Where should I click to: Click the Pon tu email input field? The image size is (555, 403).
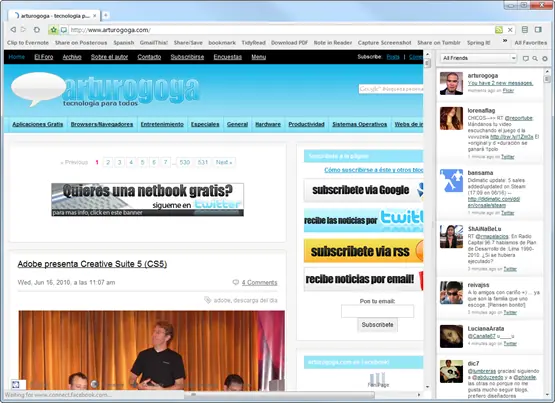point(377,311)
